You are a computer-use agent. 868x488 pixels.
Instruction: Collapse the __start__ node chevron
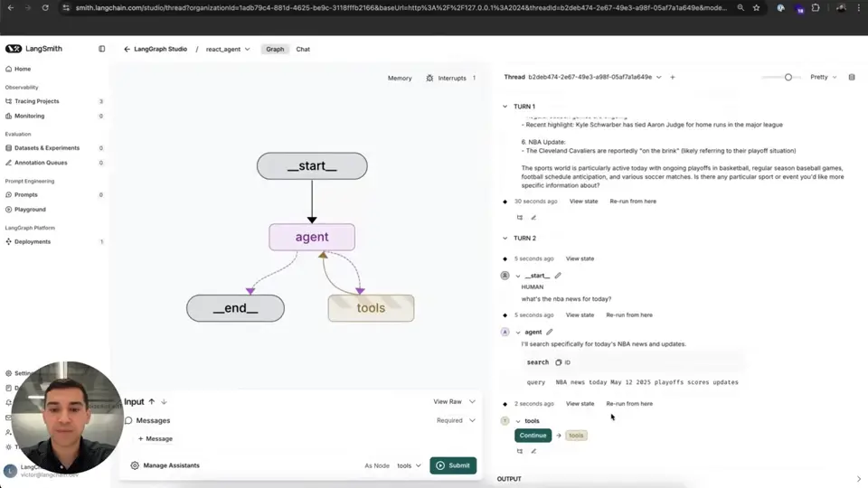518,276
